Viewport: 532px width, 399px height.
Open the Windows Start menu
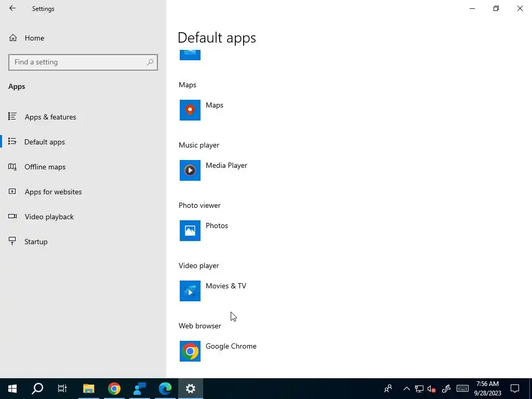(12, 389)
